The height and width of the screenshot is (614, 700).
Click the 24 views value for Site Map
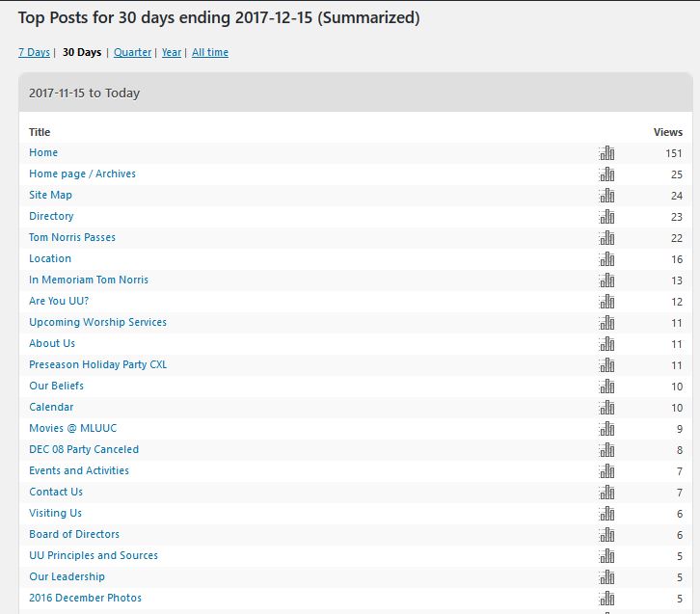[x=677, y=196]
